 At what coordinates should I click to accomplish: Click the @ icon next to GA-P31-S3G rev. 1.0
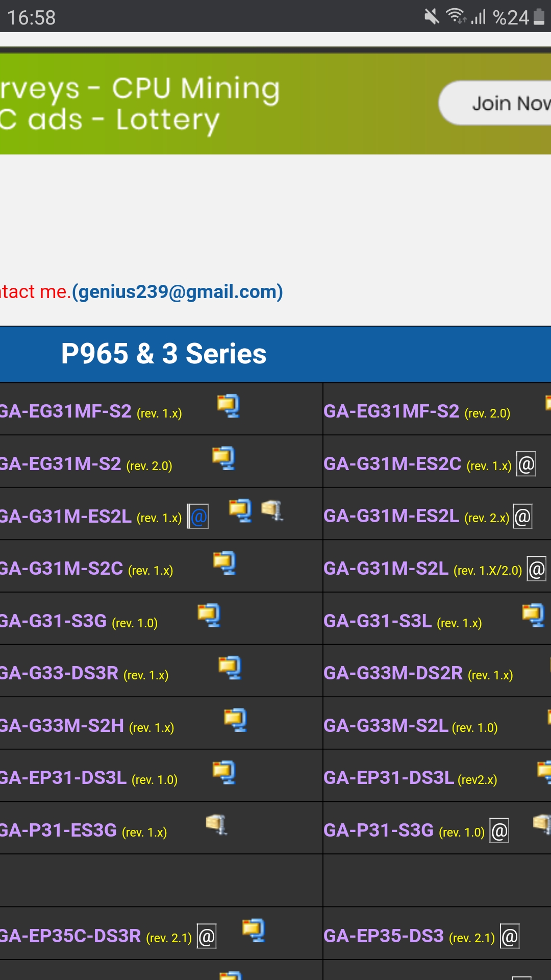tap(499, 831)
